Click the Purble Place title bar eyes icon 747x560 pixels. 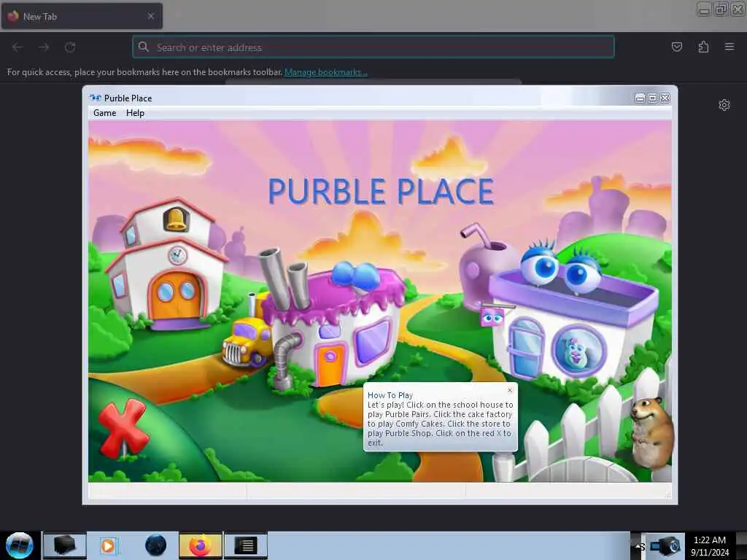tap(96, 98)
